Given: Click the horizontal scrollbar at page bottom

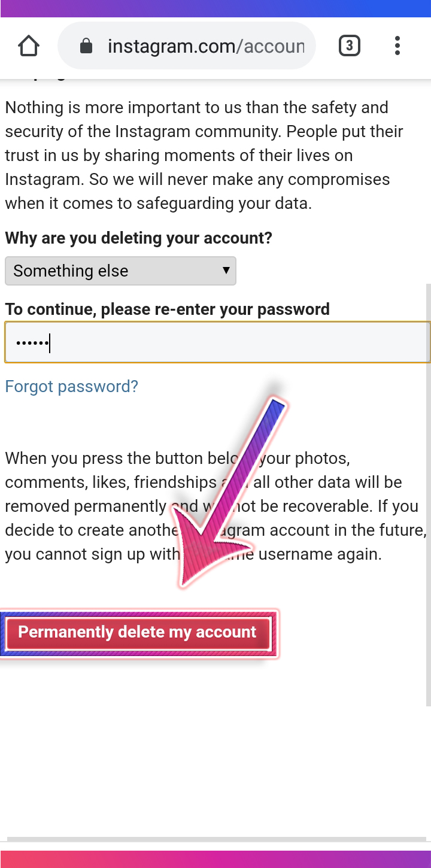Looking at the screenshot, I should [215, 839].
